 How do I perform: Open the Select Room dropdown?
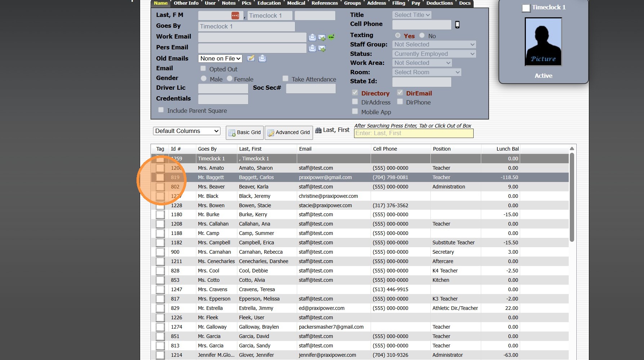(426, 72)
